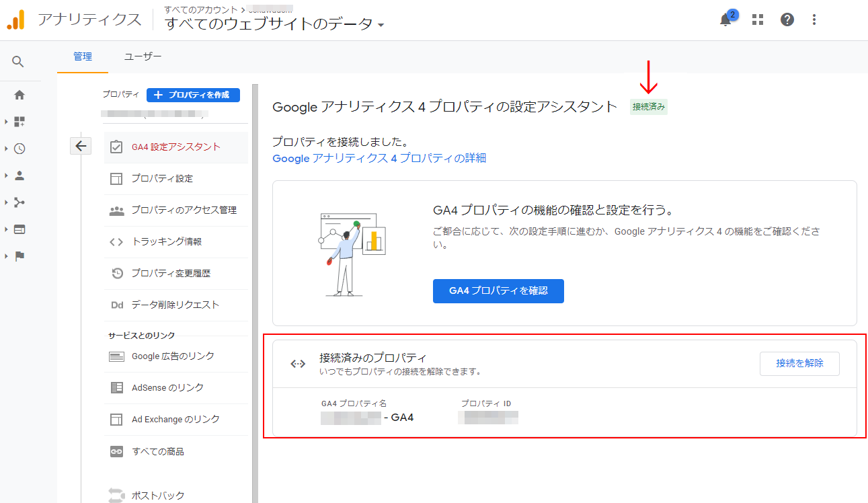Open the すべてのウェブサイトのデータ account dropdown
This screenshot has height=503, width=868.
pos(275,24)
